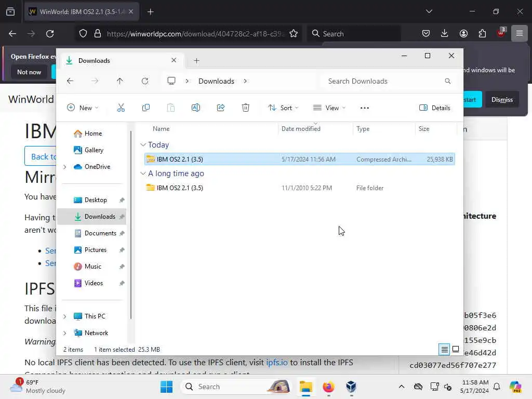The width and height of the screenshot is (532, 399).
Task: Expand the This PC tree node
Action: [x=65, y=316]
